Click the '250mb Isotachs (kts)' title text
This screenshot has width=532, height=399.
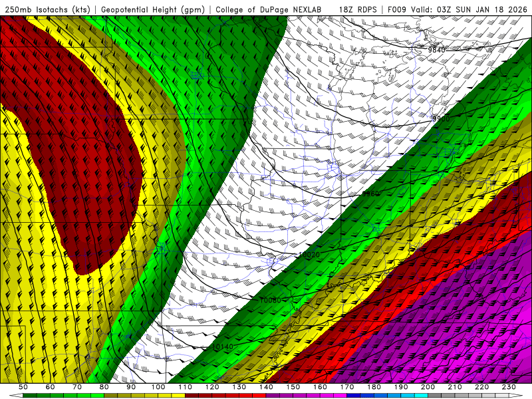[47, 10]
